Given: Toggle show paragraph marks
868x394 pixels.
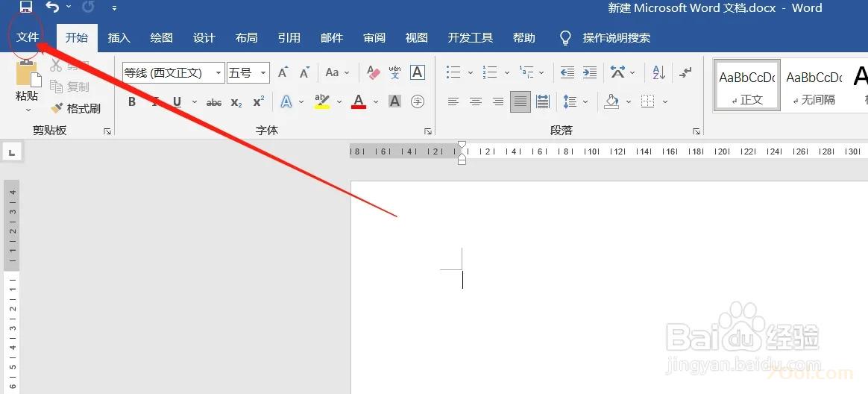Looking at the screenshot, I should 686,72.
